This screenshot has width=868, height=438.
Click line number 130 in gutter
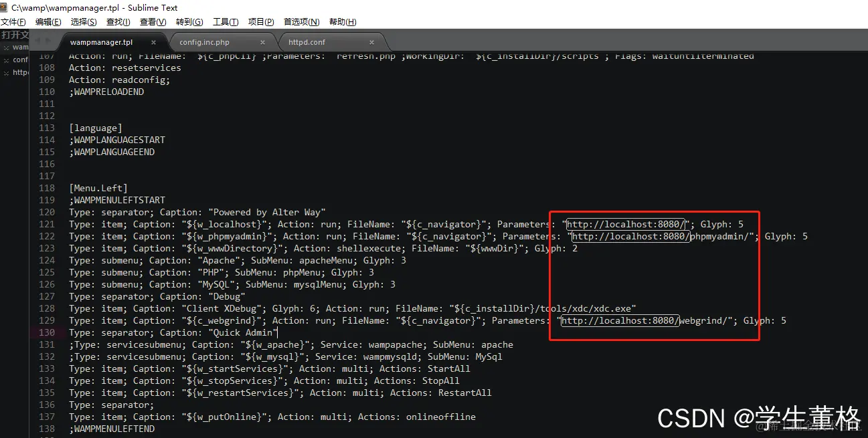click(x=47, y=332)
